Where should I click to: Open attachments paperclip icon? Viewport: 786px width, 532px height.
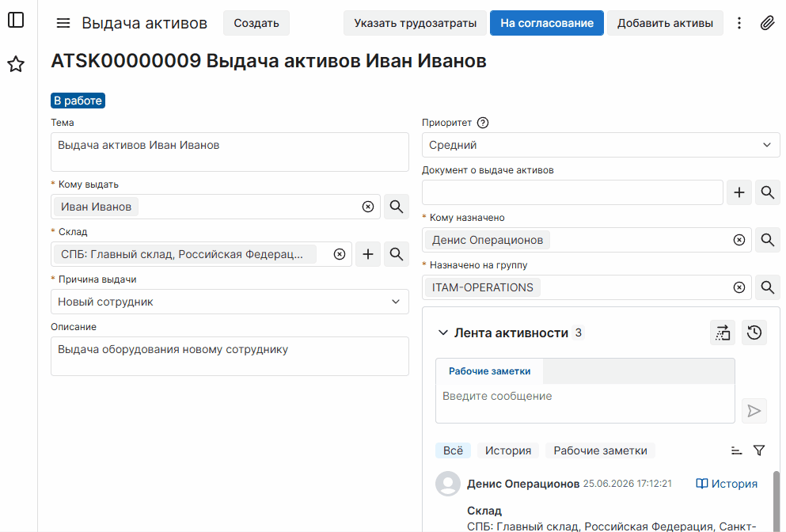tap(768, 23)
